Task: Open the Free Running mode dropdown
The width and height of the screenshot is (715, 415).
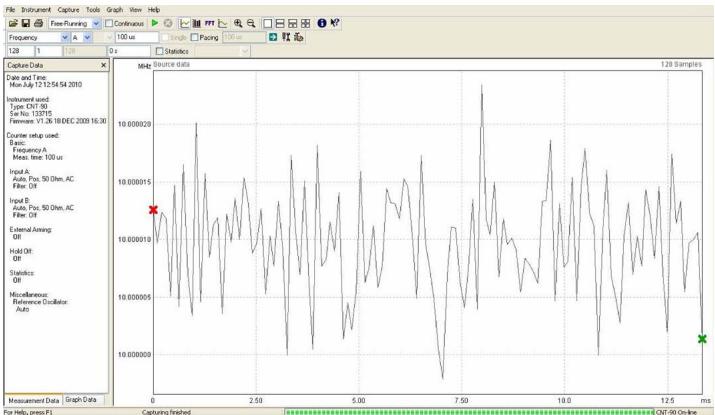Action: [x=96, y=23]
